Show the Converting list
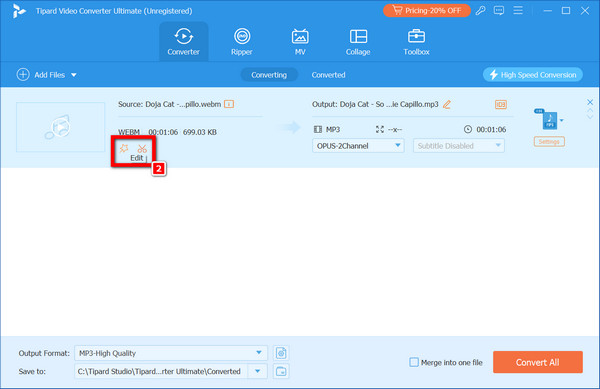 click(x=269, y=75)
